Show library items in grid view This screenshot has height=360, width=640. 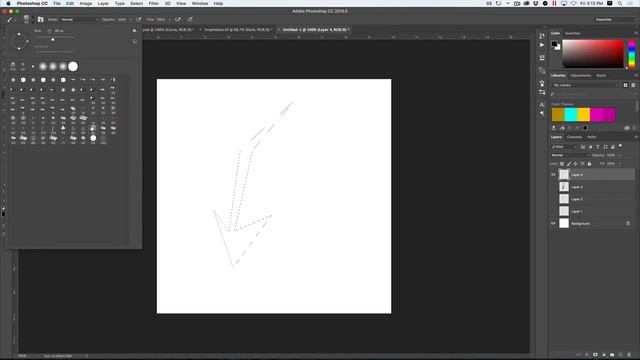click(x=625, y=85)
